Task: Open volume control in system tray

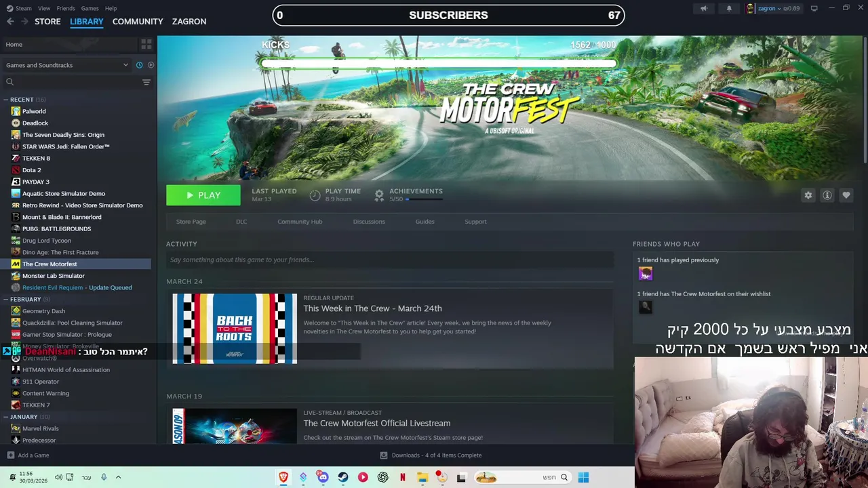Action: click(x=58, y=477)
